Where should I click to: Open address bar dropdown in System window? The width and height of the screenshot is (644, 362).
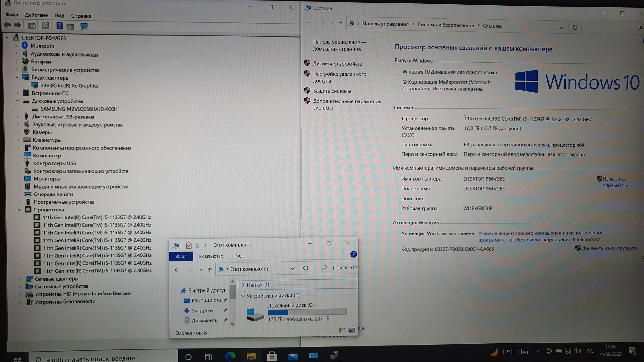[x=561, y=27]
